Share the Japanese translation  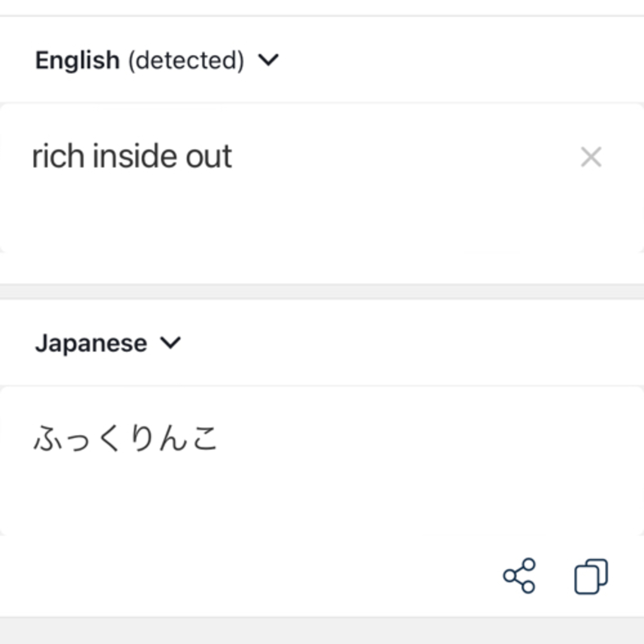coord(519,576)
